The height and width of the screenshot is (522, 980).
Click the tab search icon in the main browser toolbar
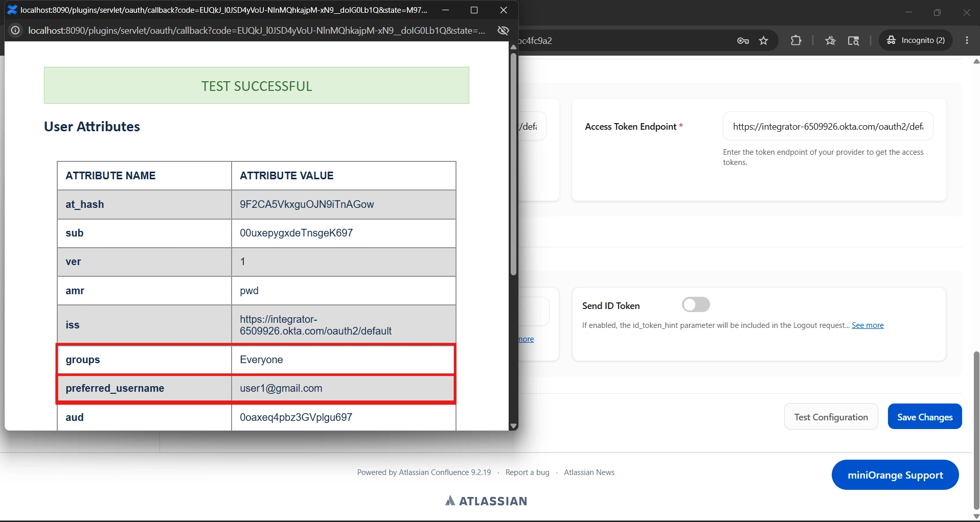point(854,40)
